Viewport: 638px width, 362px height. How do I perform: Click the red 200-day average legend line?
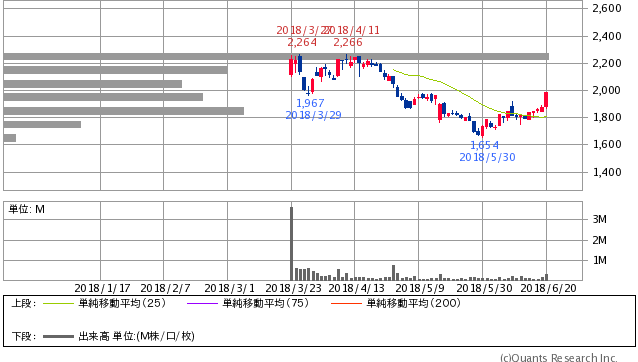346,303
